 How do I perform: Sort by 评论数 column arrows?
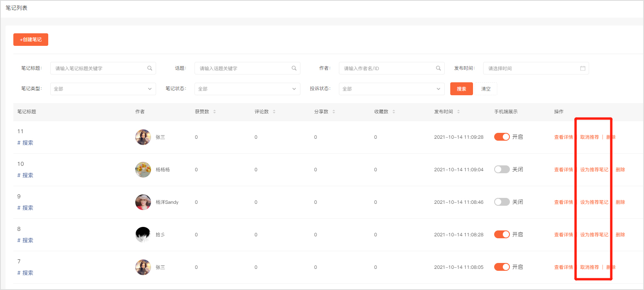tap(274, 112)
